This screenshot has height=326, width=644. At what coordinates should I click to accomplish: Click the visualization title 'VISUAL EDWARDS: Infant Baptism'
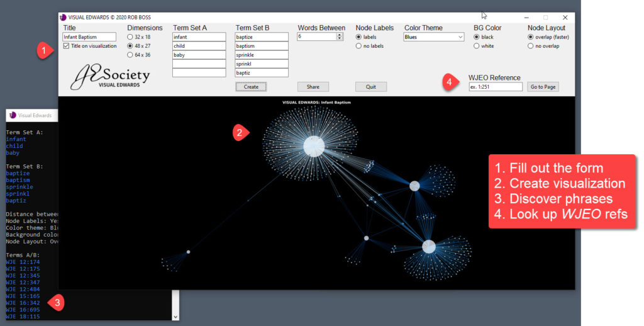316,103
